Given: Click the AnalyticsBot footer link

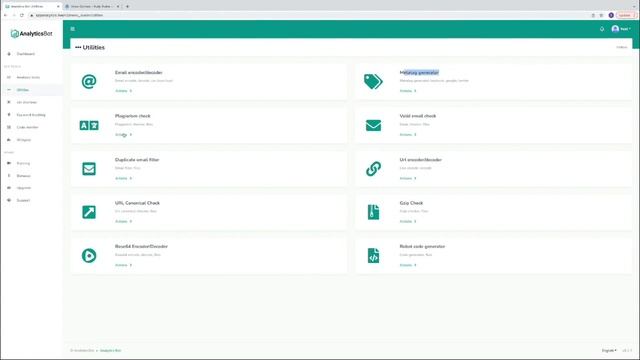Looking at the screenshot, I should point(111,351).
